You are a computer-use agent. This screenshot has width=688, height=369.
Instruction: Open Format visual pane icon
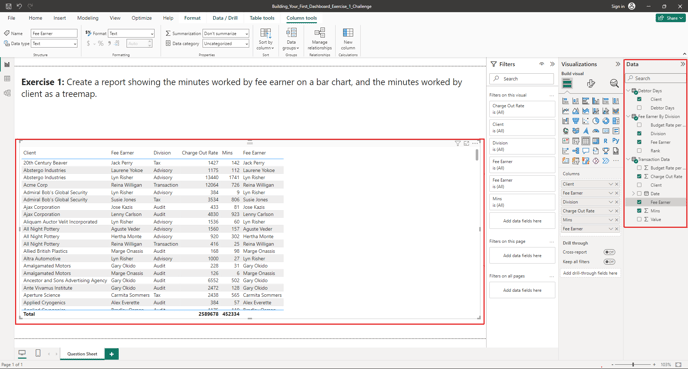(591, 83)
